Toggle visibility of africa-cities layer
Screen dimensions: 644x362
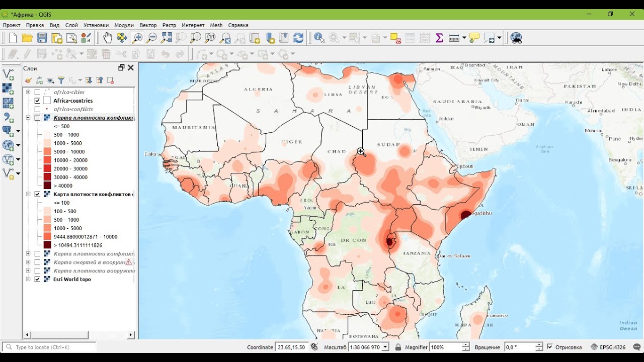[x=37, y=93]
